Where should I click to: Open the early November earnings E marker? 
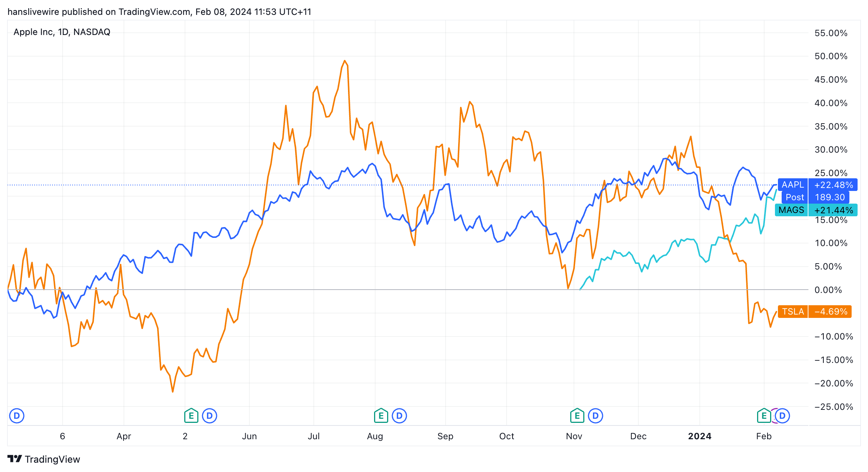click(x=577, y=416)
